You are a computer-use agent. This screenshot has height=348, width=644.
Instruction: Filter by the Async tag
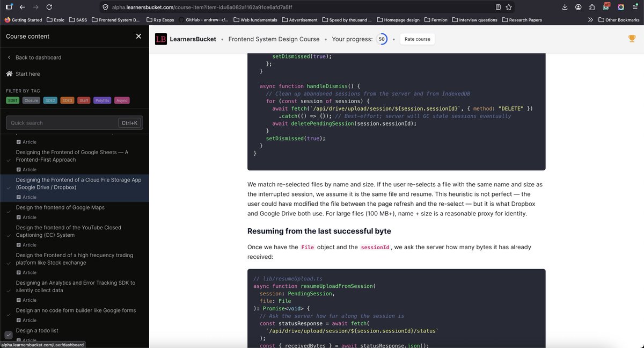[122, 100]
